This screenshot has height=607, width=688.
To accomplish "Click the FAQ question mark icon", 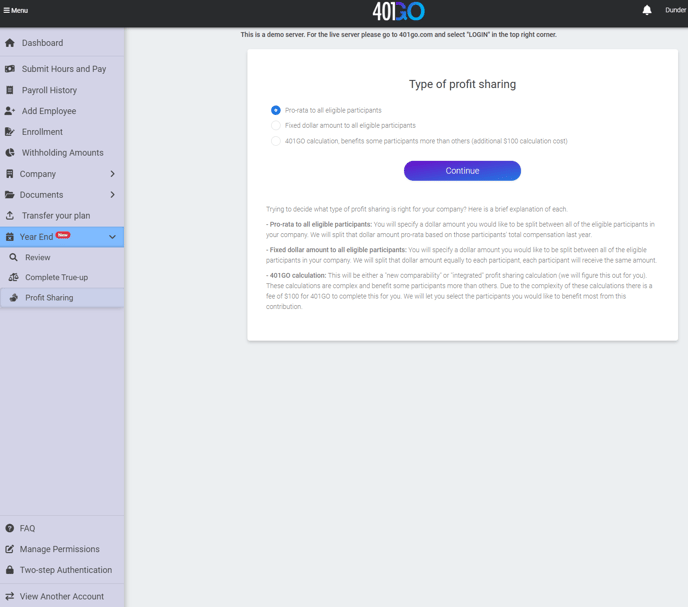I will click(10, 528).
